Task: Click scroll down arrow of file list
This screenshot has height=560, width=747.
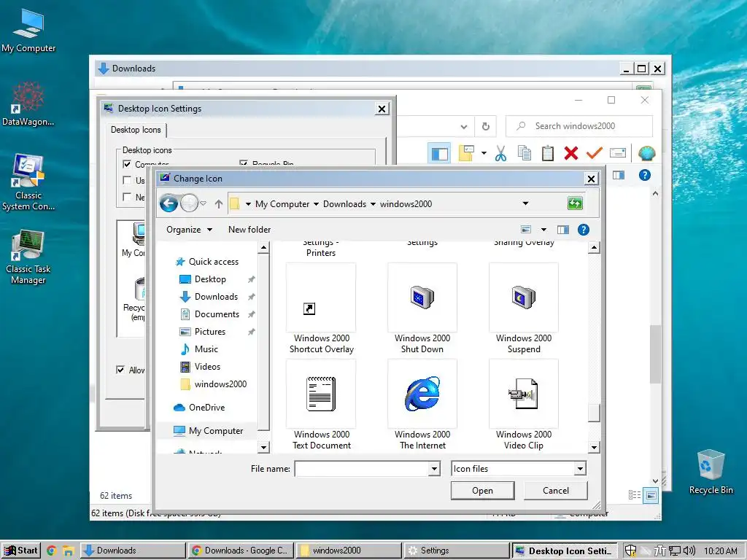Action: point(594,447)
